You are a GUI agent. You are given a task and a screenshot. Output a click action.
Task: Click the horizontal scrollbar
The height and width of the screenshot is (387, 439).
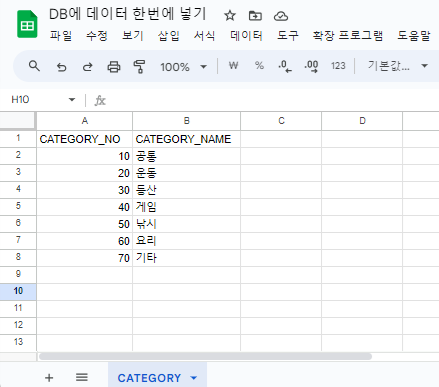point(205,356)
